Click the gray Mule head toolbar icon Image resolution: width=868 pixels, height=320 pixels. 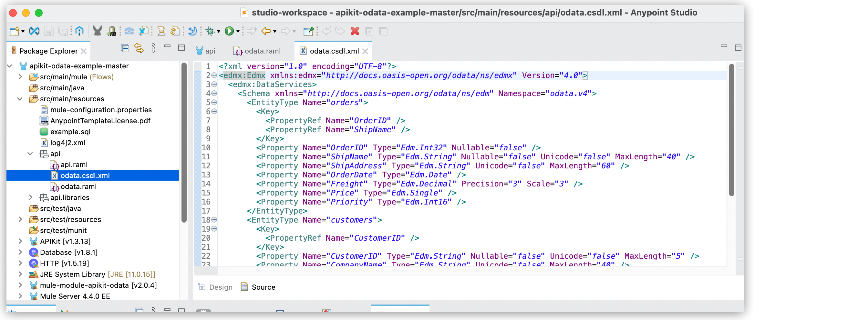(98, 31)
